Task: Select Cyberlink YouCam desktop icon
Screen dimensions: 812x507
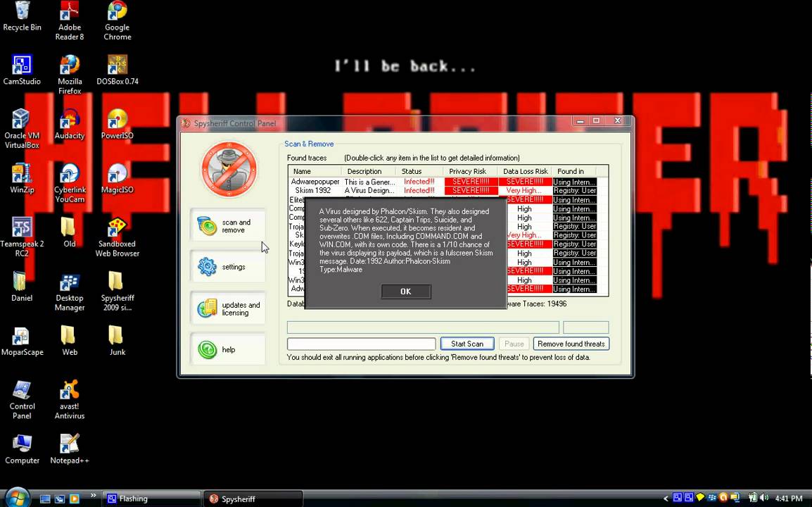Action: (x=70, y=184)
